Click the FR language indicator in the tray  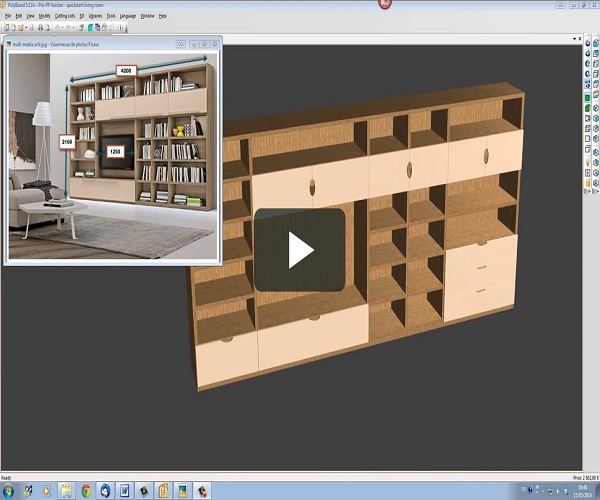click(523, 489)
